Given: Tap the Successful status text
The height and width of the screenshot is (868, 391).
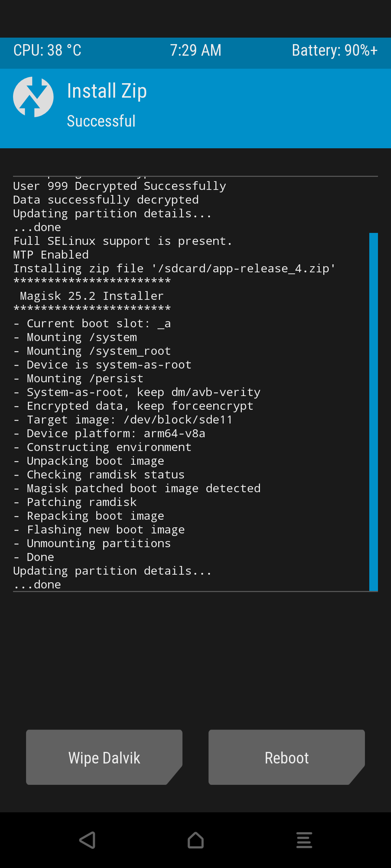Looking at the screenshot, I should click(101, 121).
